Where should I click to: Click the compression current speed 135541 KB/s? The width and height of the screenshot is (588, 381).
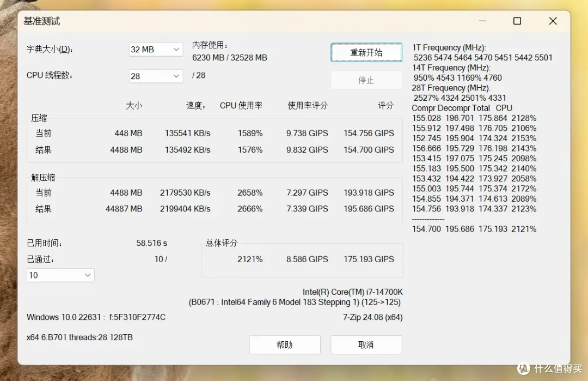[187, 133]
